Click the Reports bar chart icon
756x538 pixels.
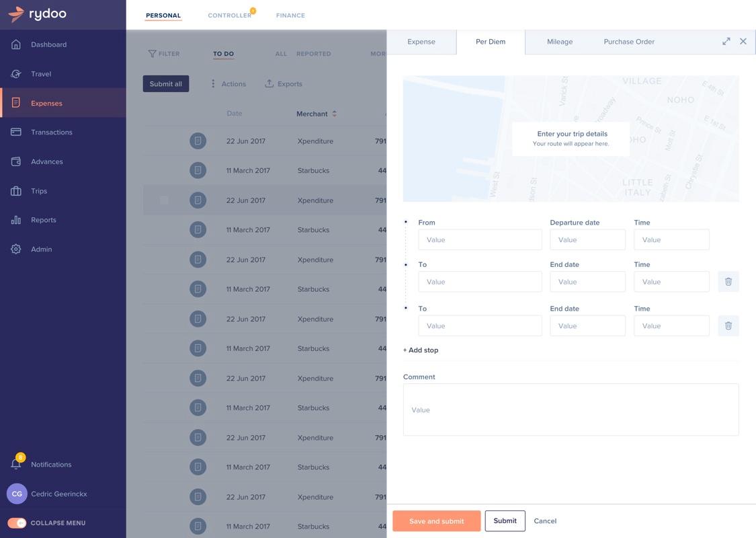coord(16,220)
